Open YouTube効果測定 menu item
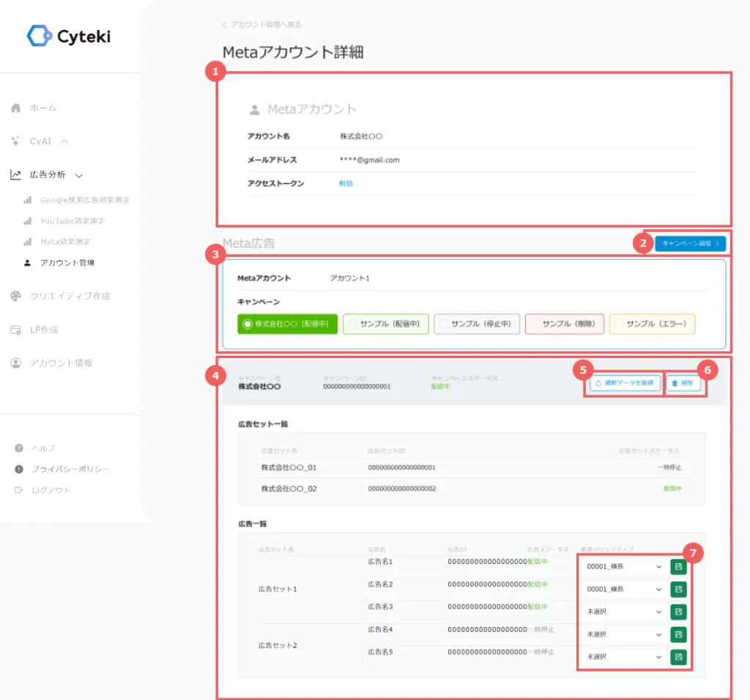This screenshot has height=700, width=750. pyautogui.click(x=73, y=221)
